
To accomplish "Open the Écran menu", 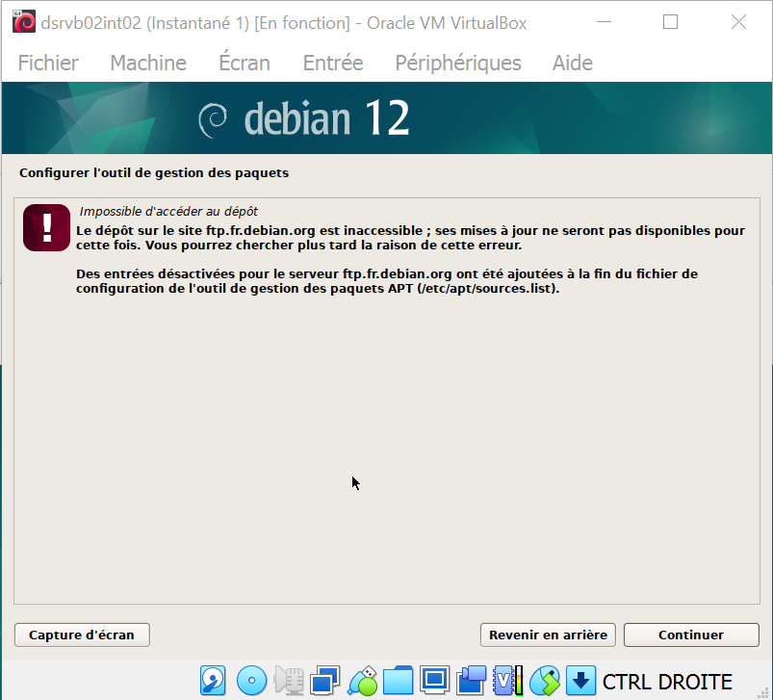I will 245,63.
